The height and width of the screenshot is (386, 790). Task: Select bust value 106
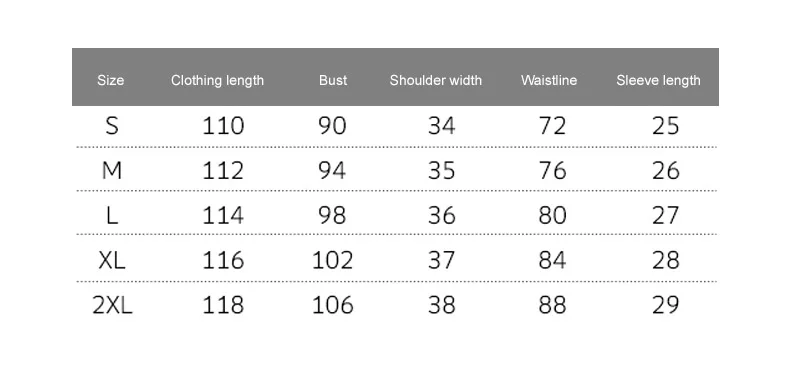tap(333, 305)
